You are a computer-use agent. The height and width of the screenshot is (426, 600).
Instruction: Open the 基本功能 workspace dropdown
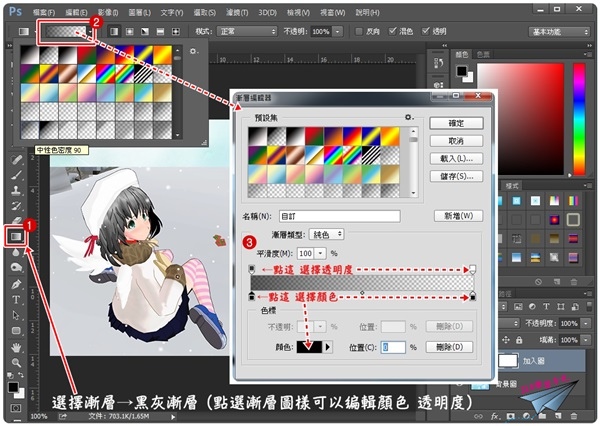(x=559, y=32)
